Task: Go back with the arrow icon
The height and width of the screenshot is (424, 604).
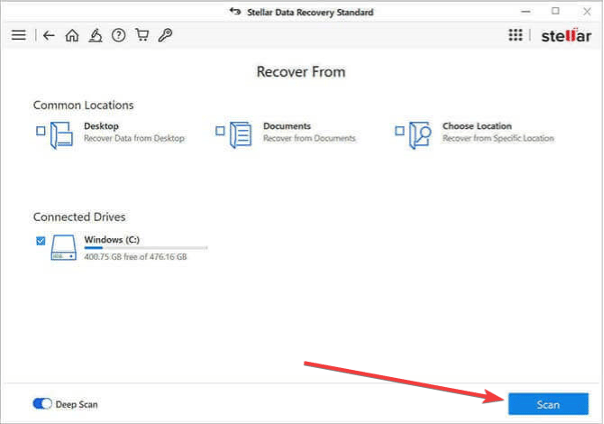Action: coord(49,35)
